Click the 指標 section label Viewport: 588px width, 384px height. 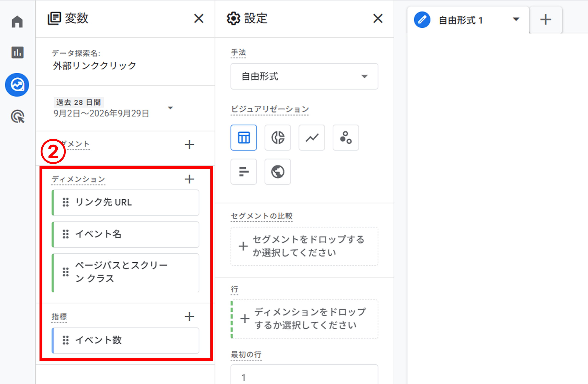point(59,317)
